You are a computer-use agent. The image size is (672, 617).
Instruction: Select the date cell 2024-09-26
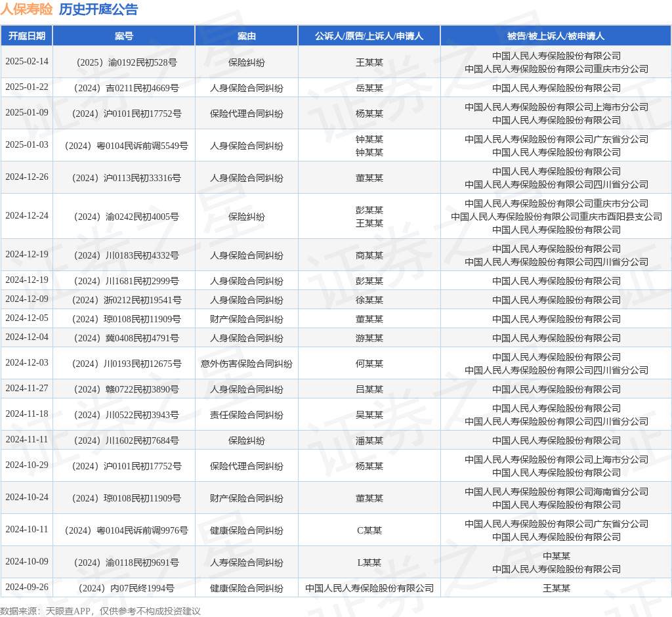26,587
